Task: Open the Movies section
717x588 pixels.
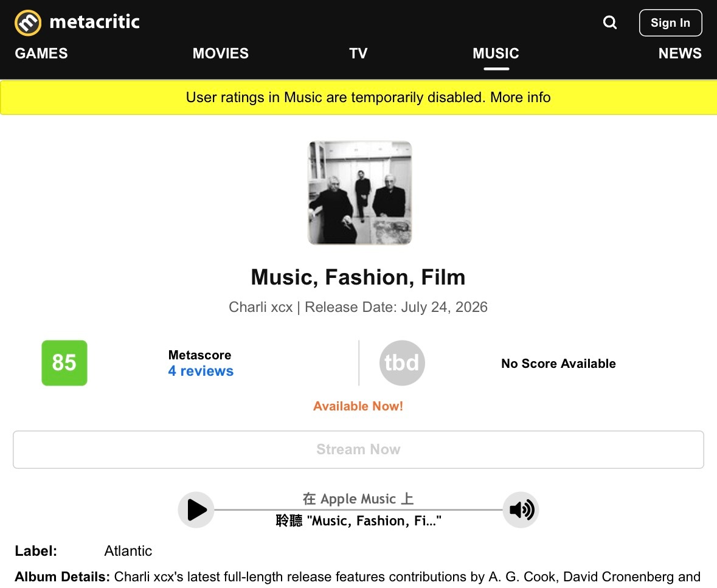Action: (x=220, y=54)
